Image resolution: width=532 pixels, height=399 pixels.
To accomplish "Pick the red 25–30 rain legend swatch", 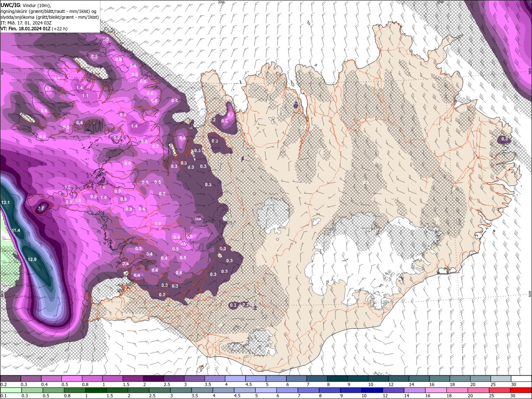I will pos(499,390).
